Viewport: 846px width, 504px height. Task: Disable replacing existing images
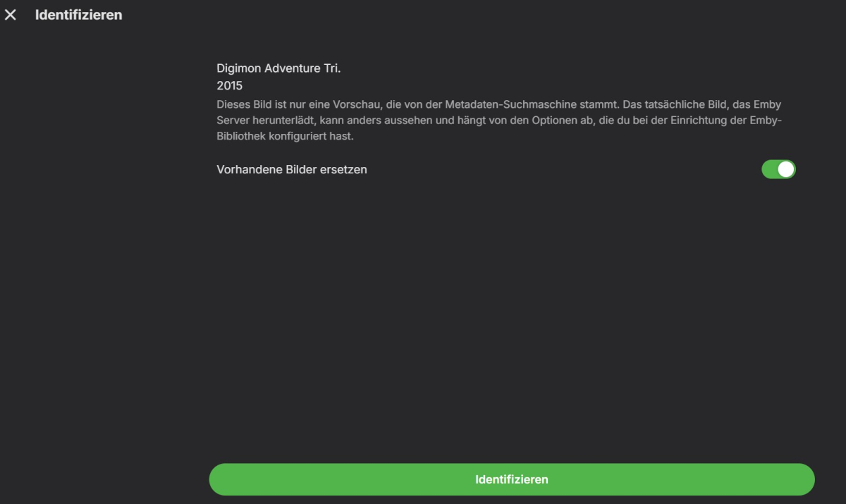778,169
